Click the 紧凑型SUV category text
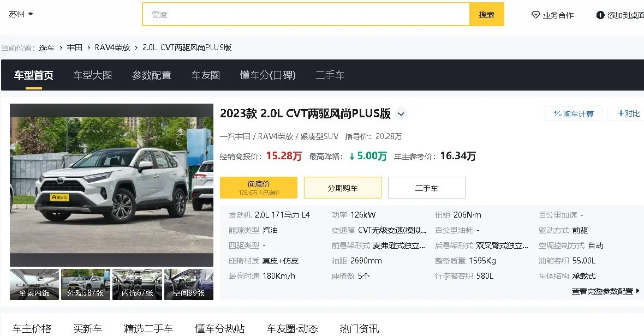This screenshot has width=644, height=336. tap(319, 136)
